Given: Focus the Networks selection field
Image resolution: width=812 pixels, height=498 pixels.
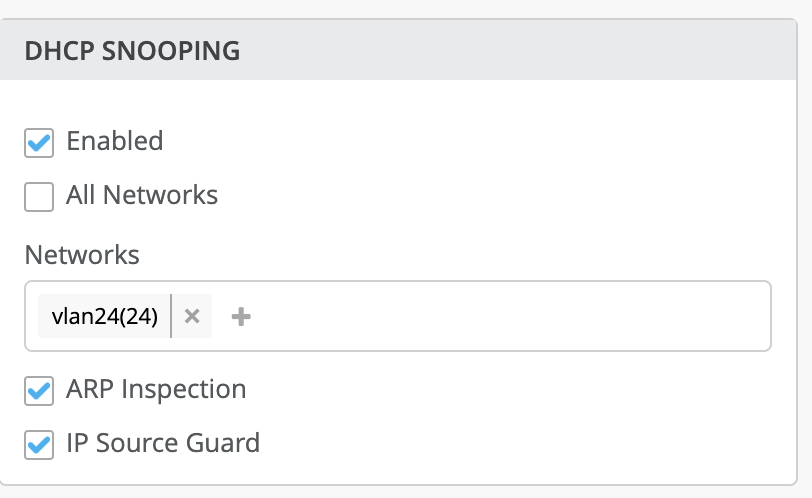Looking at the screenshot, I should (500, 316).
